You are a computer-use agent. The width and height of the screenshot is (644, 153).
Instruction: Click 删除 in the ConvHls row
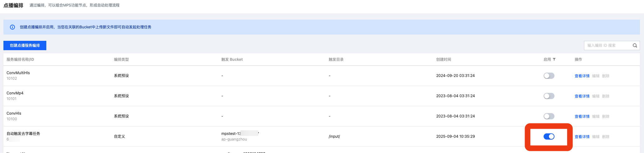tap(605, 117)
